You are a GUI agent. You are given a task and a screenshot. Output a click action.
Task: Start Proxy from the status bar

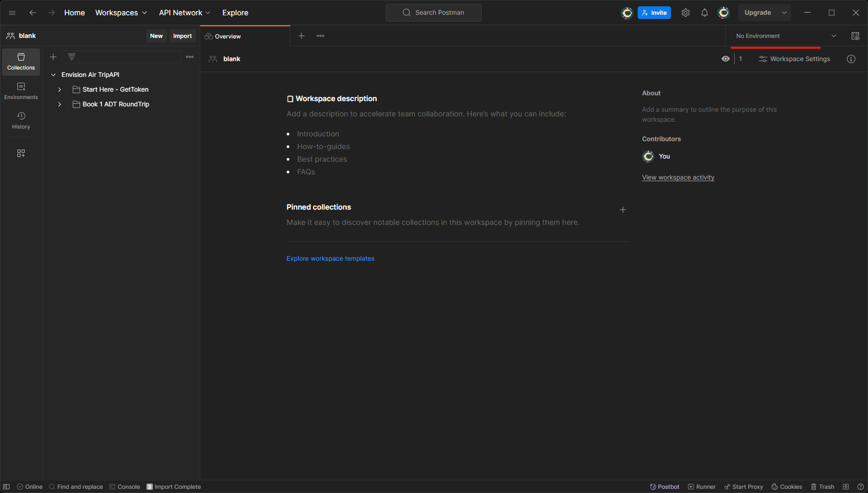(744, 487)
